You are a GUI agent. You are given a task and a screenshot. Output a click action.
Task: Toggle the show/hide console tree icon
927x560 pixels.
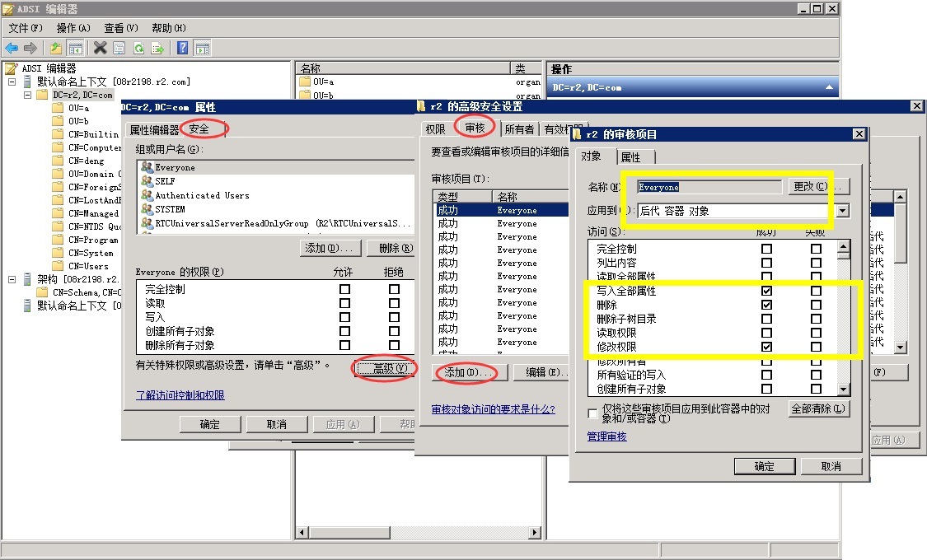tap(76, 48)
